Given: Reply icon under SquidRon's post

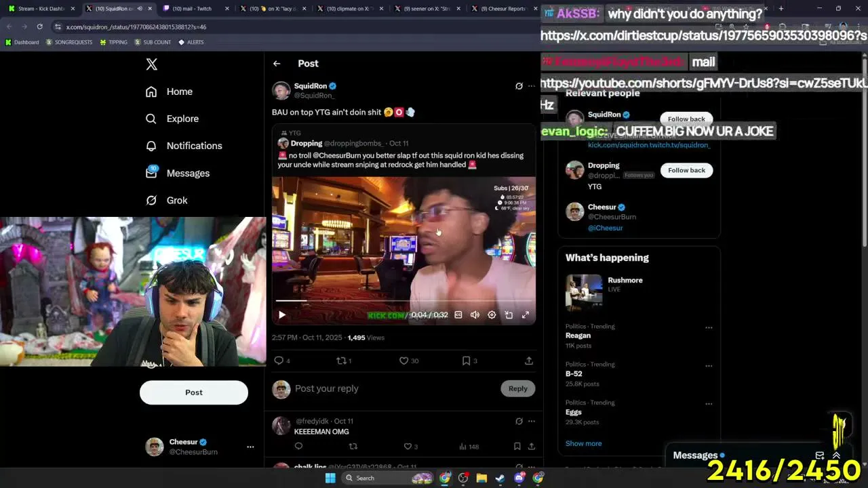Looking at the screenshot, I should 279,361.
